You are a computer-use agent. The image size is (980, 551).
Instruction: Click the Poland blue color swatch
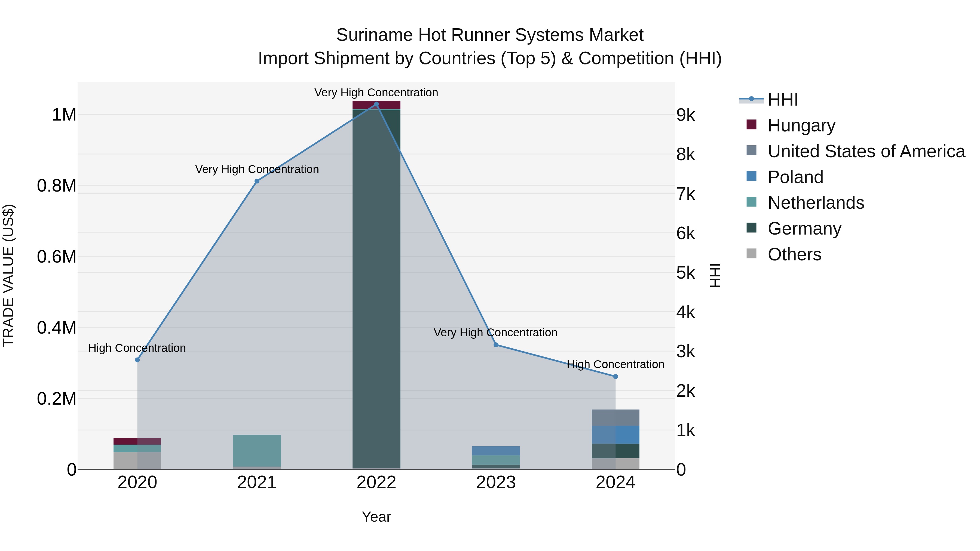click(751, 176)
